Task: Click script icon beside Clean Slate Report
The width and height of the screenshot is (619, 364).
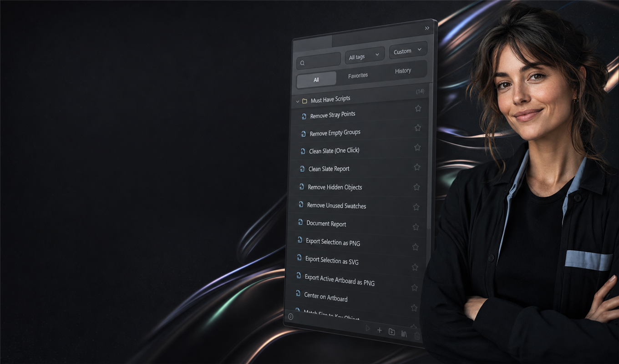Action: 302,169
